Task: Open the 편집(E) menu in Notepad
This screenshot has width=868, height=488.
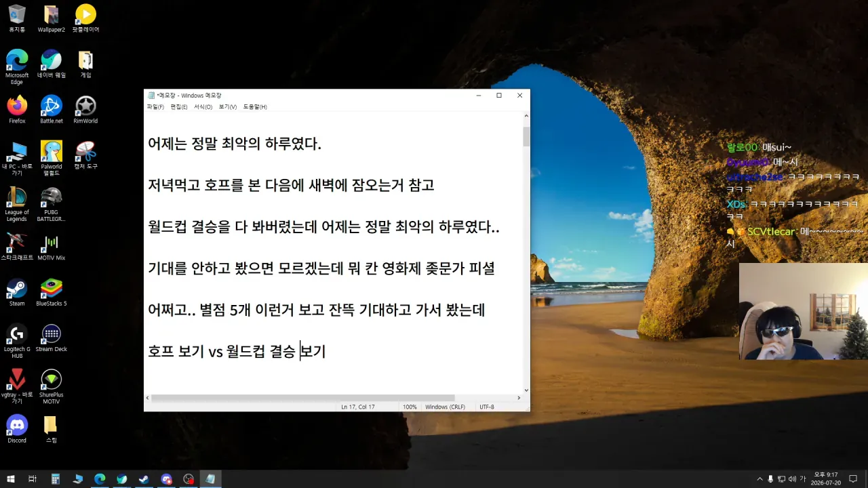Action: [x=179, y=107]
